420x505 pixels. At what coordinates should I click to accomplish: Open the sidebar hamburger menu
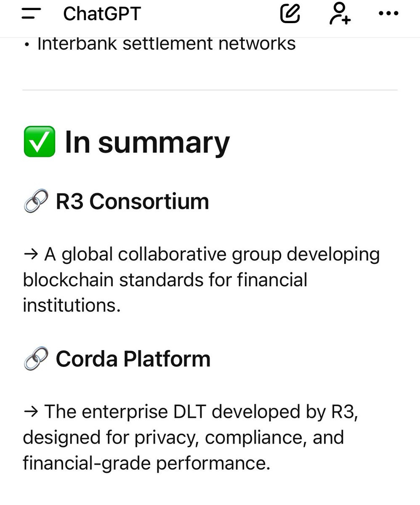pyautogui.click(x=31, y=13)
